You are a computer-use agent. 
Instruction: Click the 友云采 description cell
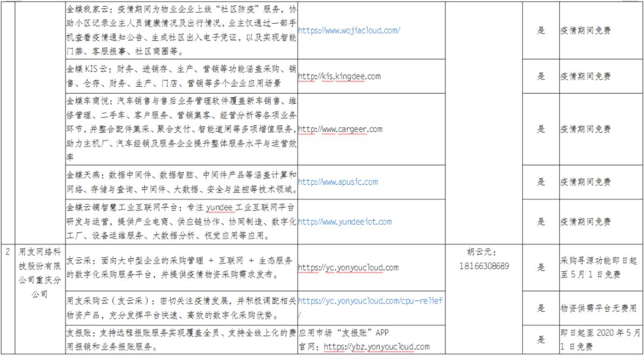[x=181, y=267]
